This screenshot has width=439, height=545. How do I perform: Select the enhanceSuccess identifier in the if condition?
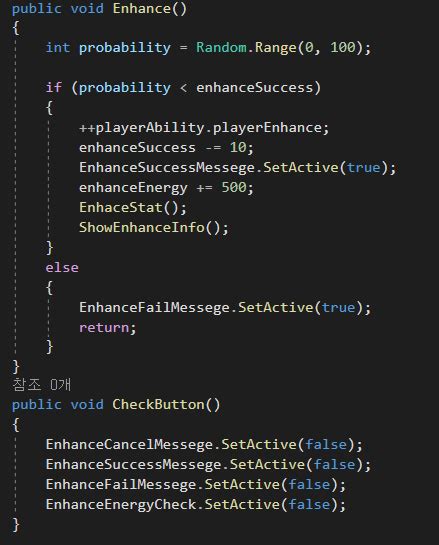(x=255, y=88)
